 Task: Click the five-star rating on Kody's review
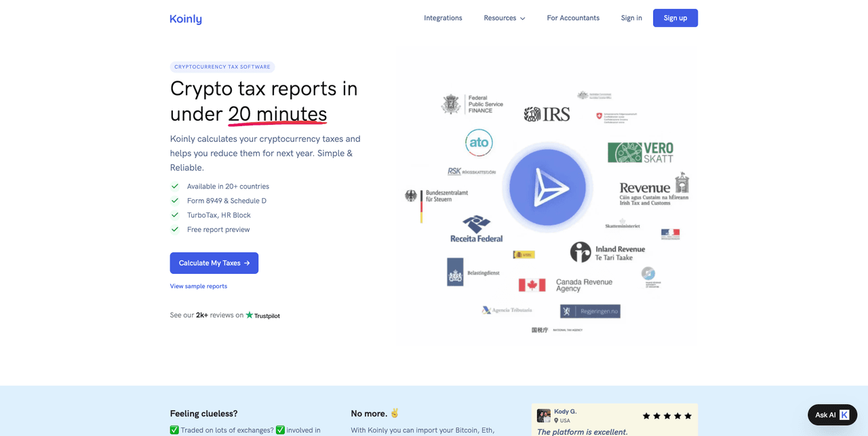click(667, 416)
